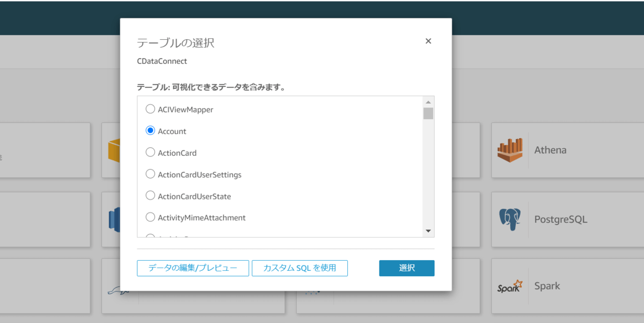Click the Spark logo icon in background

click(510, 286)
